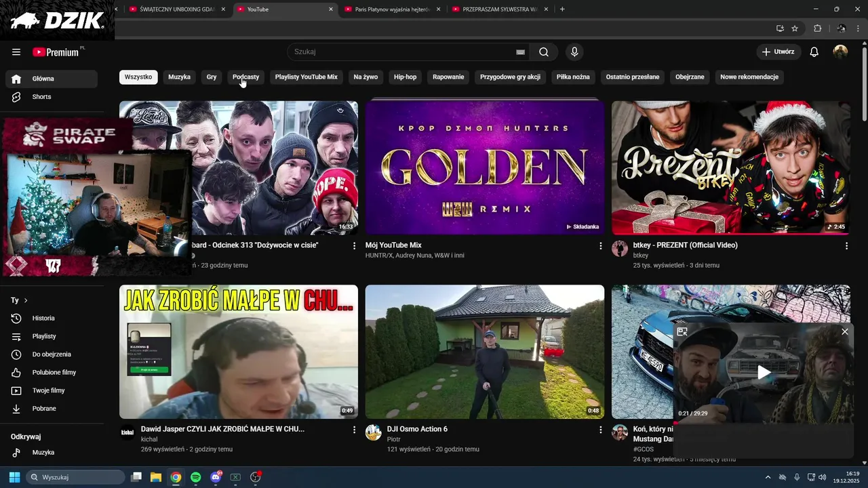Select the Ostatnio przesłane chip
The height and width of the screenshot is (488, 868).
[x=633, y=77]
